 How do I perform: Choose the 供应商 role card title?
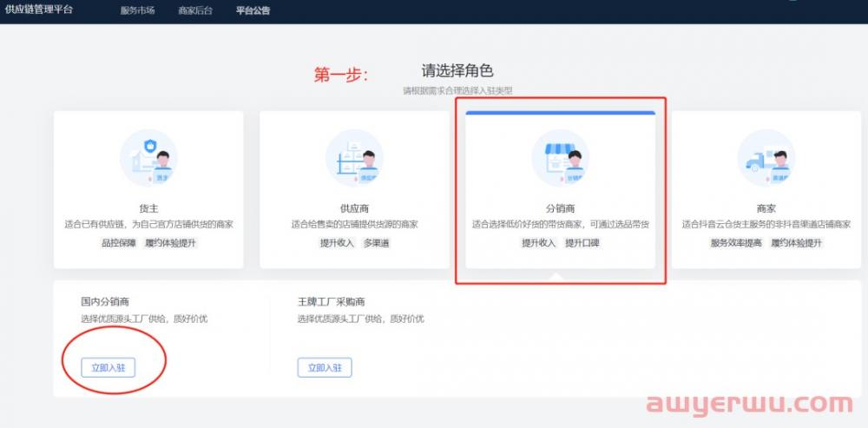pos(354,208)
